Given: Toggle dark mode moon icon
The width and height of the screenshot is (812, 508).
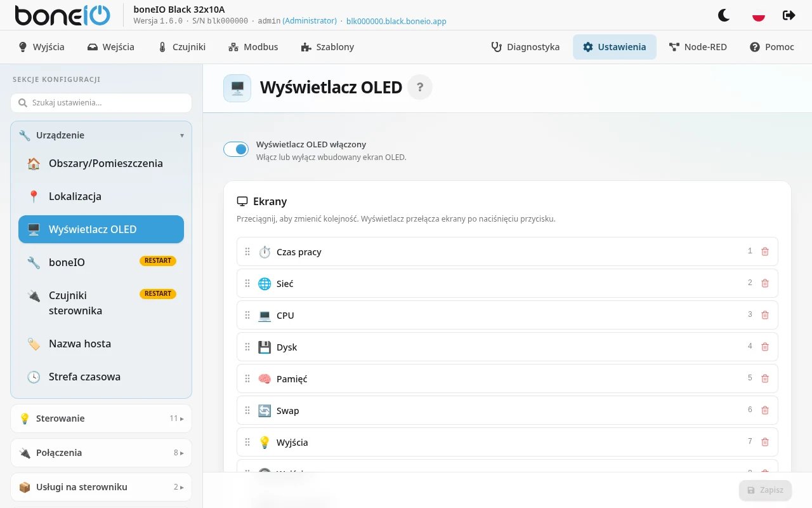Looking at the screenshot, I should point(724,15).
